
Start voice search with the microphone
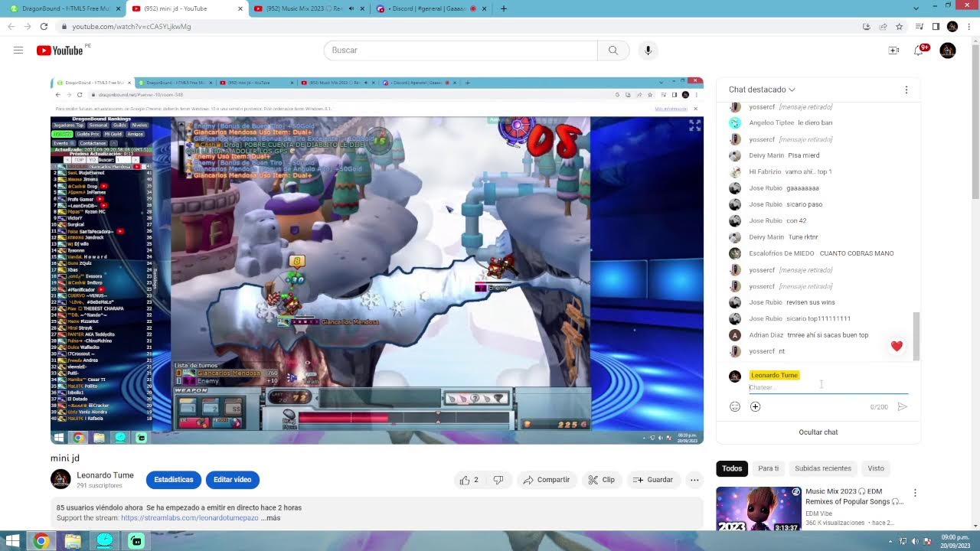tap(648, 51)
